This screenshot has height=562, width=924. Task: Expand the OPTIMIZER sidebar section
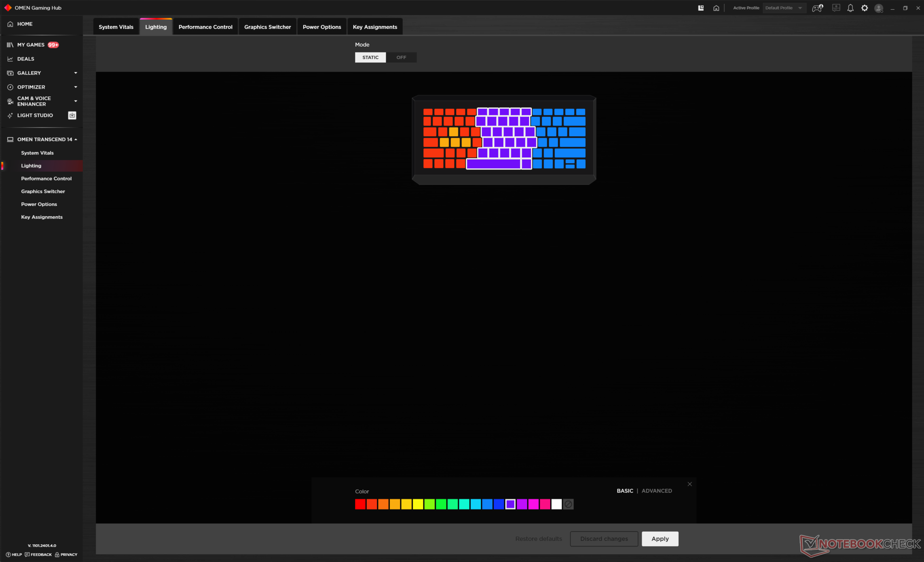76,87
